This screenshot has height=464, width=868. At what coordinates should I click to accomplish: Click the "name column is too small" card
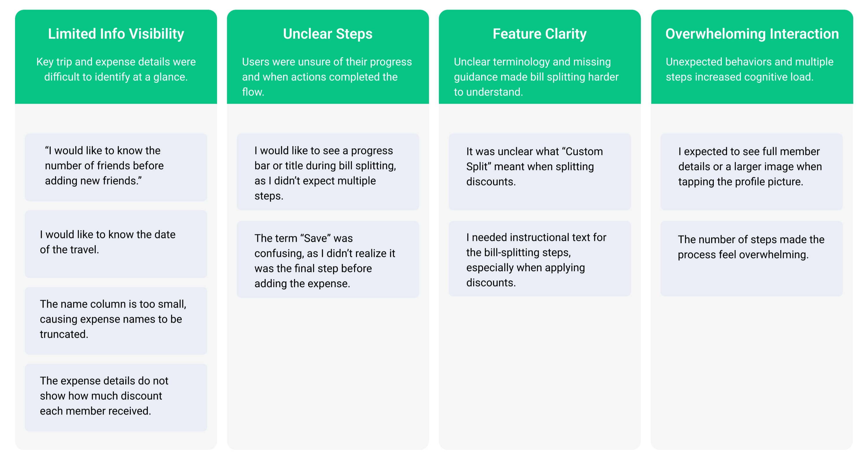(x=116, y=320)
